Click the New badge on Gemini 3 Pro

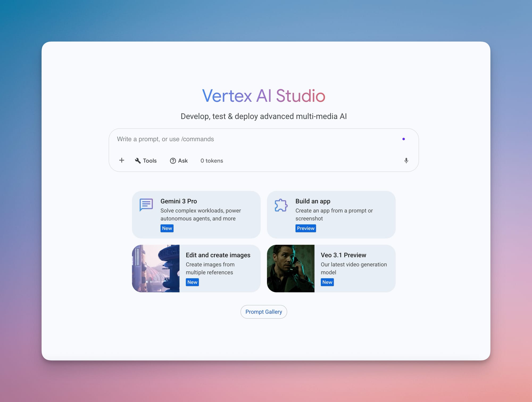click(x=167, y=228)
